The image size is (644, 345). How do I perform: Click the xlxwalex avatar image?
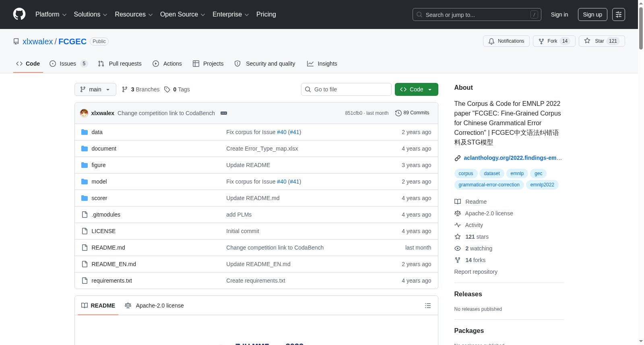click(x=84, y=113)
